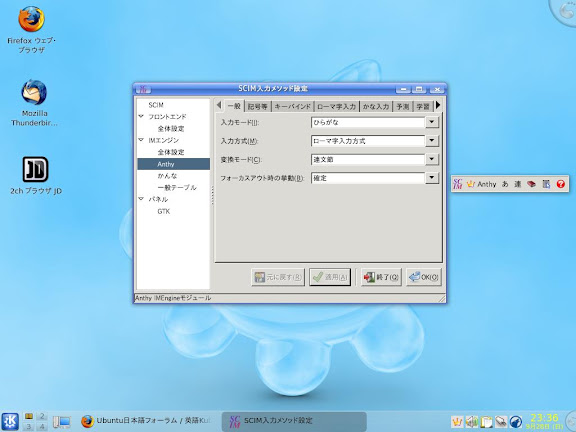The image size is (576, 432).
Task: Click the ローマ字入力方式 combo box field
Action: pos(368,141)
